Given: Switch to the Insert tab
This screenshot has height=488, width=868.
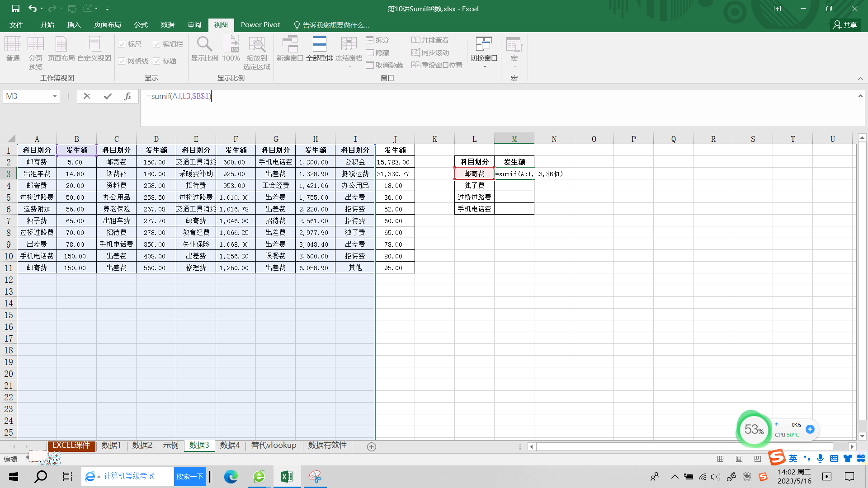Looking at the screenshot, I should point(74,25).
